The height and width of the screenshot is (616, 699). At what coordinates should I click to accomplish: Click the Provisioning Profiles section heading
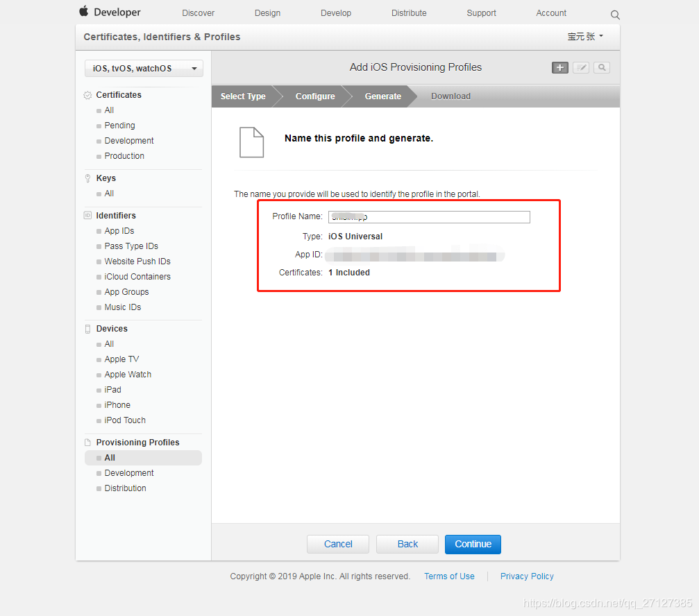137,443
